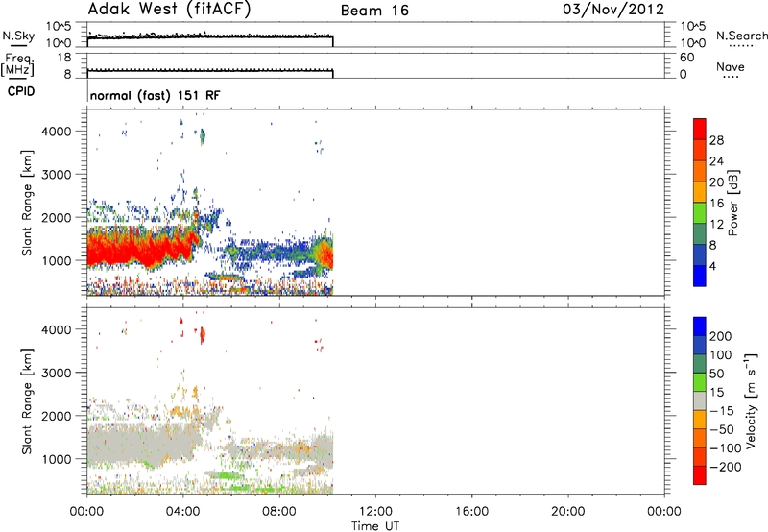Viewport: 768px width, 532px height.
Task: Click the "-50" Velocity colorbar label
Action: pyautogui.click(x=722, y=429)
